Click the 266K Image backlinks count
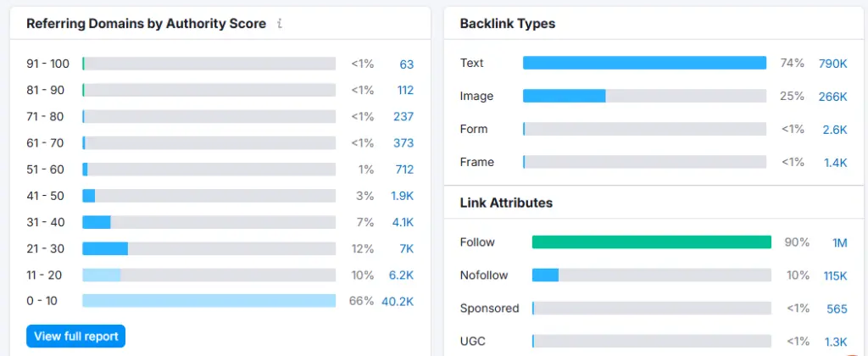 click(832, 96)
